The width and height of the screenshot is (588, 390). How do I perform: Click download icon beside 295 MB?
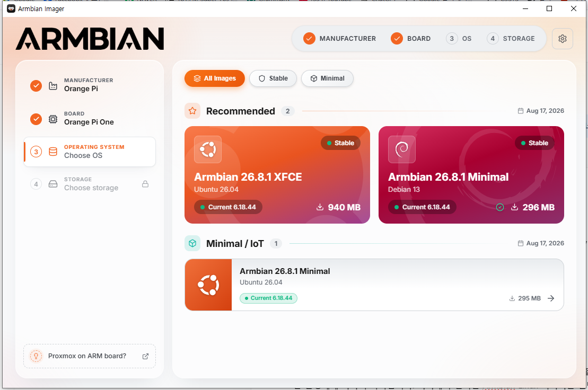512,298
